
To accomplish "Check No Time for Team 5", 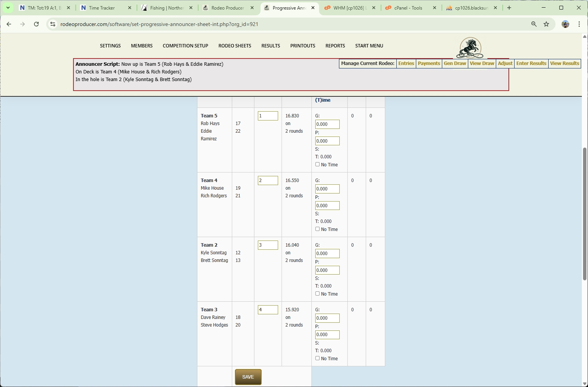I will pyautogui.click(x=318, y=164).
